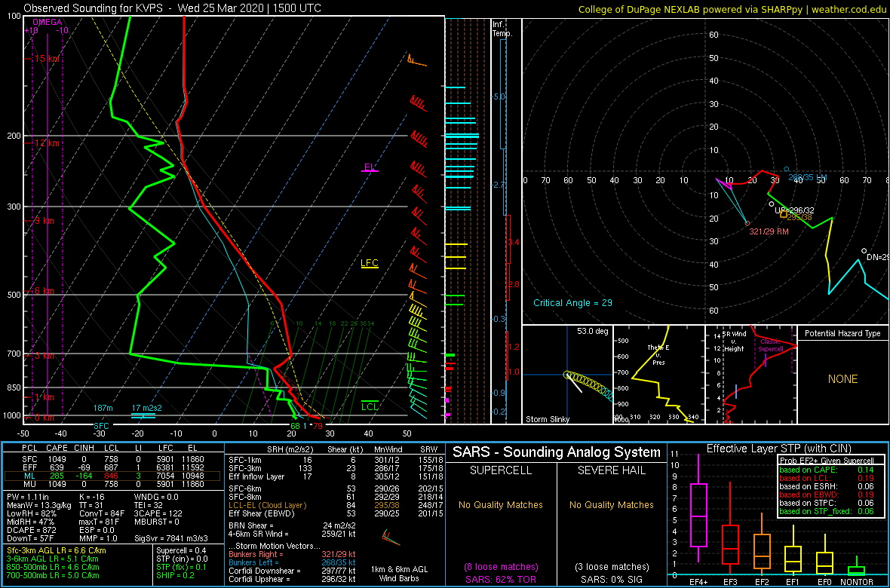890x588 pixels.
Task: Click the 187m effective inflow label
Action: (104, 408)
